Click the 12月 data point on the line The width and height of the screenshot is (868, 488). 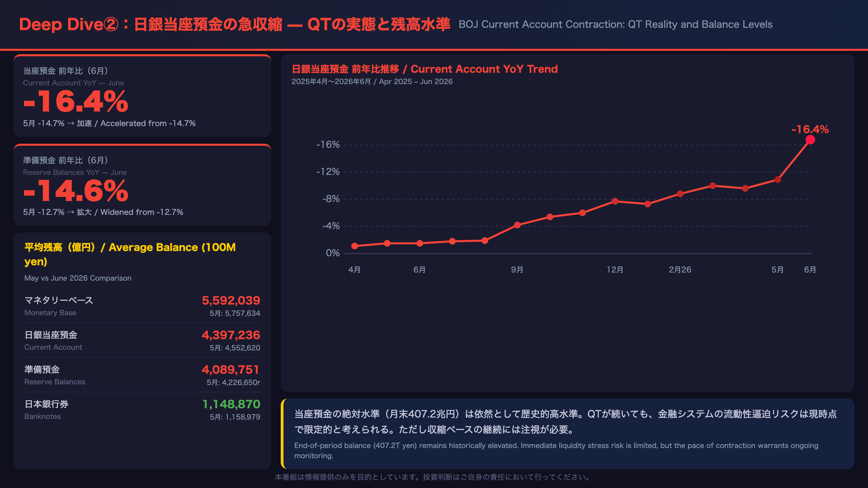(615, 201)
